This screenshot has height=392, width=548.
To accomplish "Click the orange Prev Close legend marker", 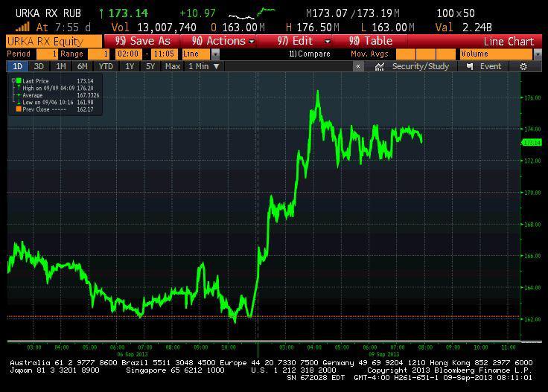I will 18,109.
